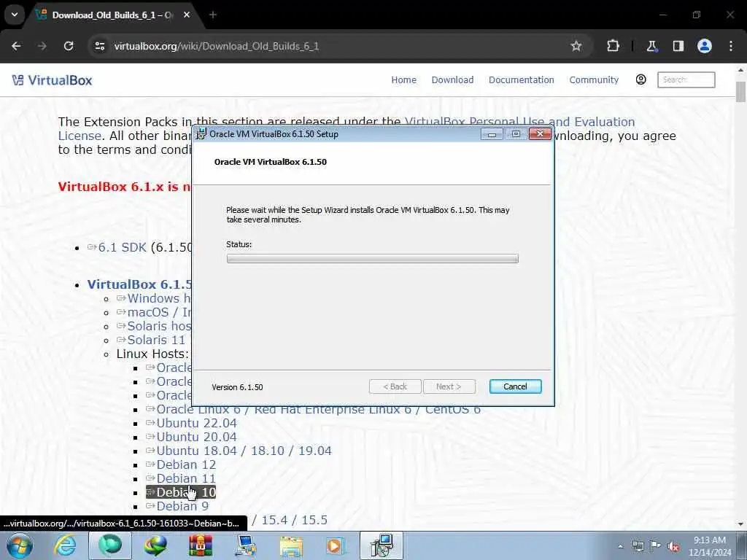Select the Download_Old_Builds_6_1 browser tab

112,15
